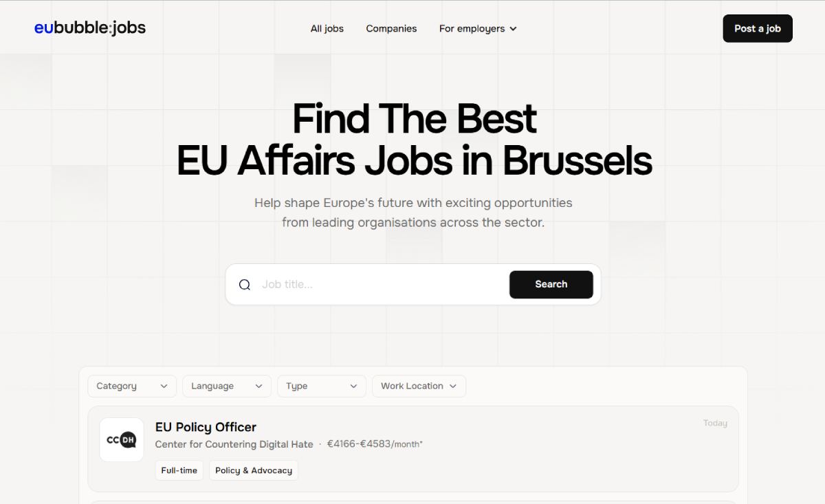
Task: Click the Post a job button
Action: [x=758, y=28]
